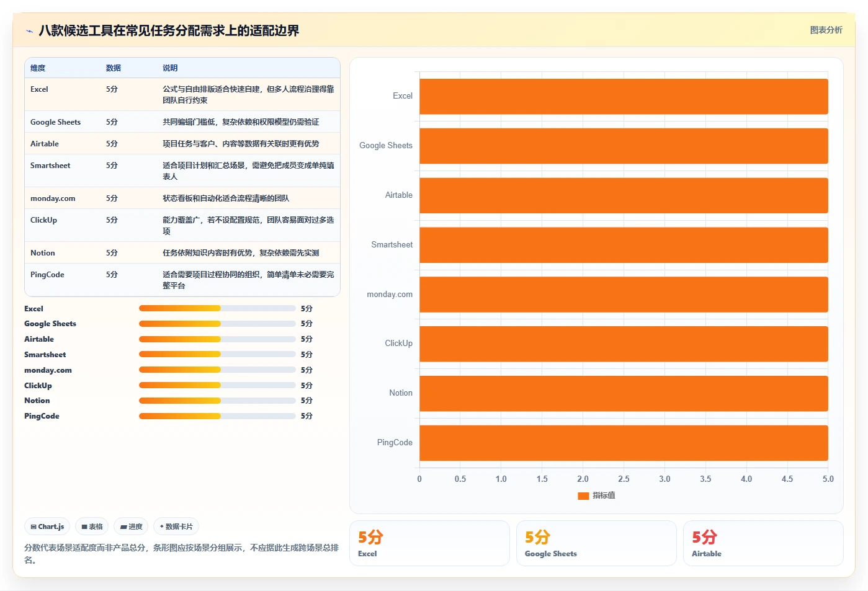Click the 5分 value beside the ClickUp progress bar

coord(306,386)
